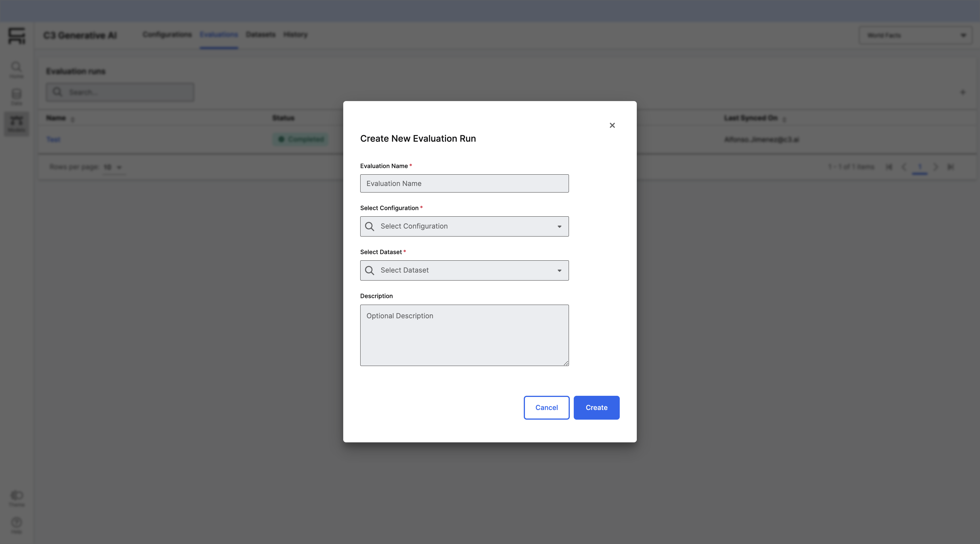This screenshot has height=544, width=980.
Task: Switch to the Configurations tab
Action: [x=167, y=35]
